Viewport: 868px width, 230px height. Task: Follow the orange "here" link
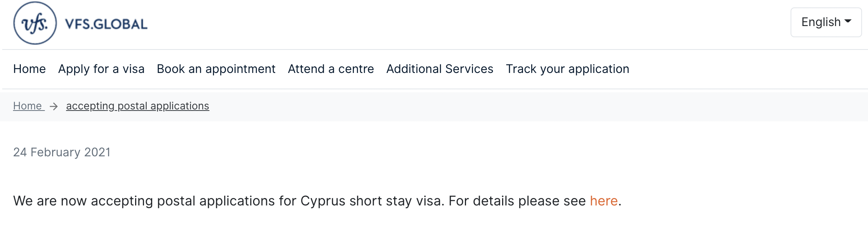(603, 201)
